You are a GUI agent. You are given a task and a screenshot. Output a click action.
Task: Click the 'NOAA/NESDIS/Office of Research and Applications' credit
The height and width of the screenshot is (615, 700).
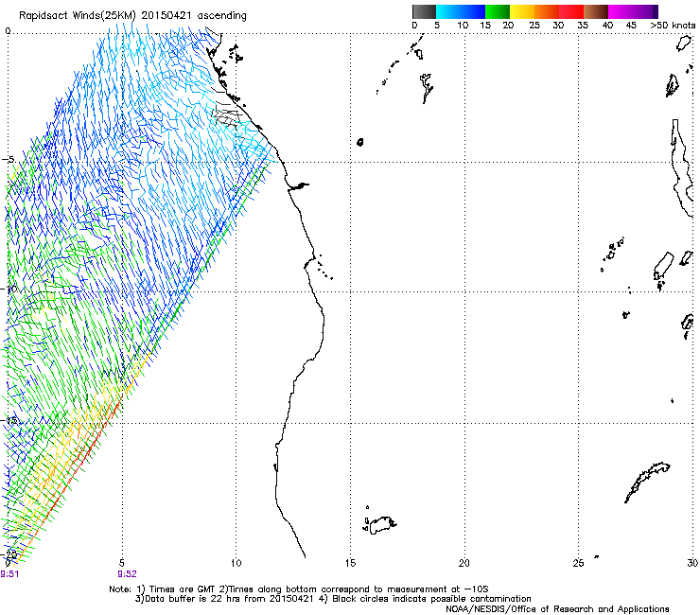pos(557,609)
